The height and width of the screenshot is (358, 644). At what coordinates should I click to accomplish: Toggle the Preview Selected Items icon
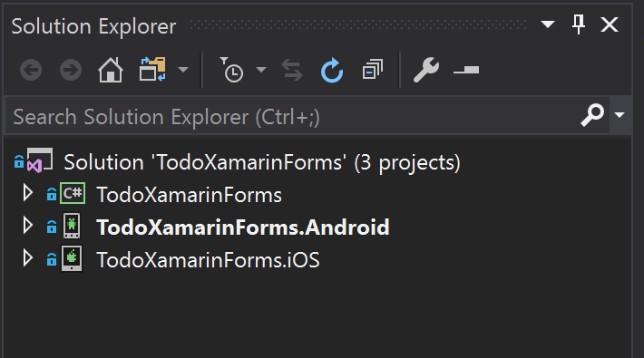pos(466,70)
